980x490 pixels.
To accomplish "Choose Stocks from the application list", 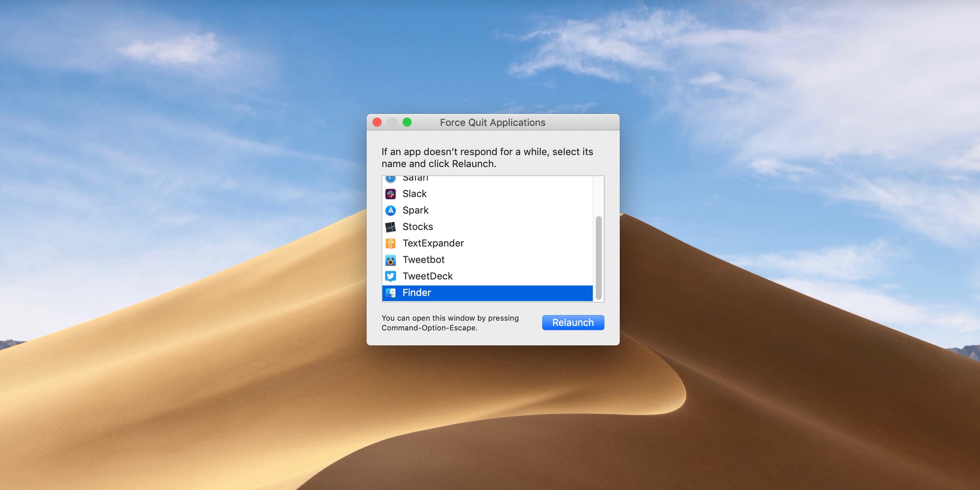I will coord(418,227).
